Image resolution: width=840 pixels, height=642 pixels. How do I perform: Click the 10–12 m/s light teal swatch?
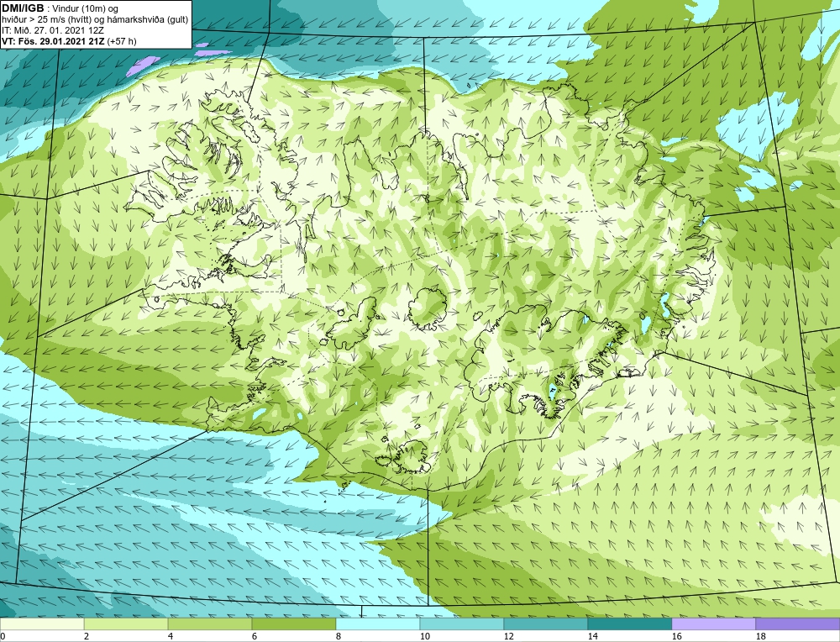click(x=462, y=624)
